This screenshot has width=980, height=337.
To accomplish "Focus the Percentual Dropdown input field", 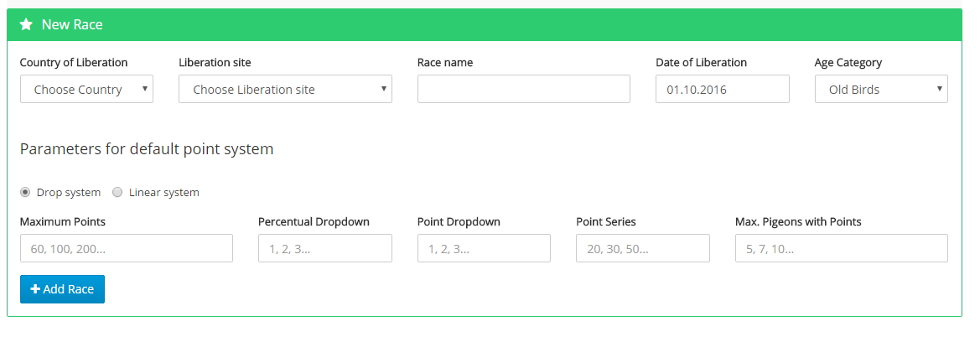I will [x=324, y=249].
